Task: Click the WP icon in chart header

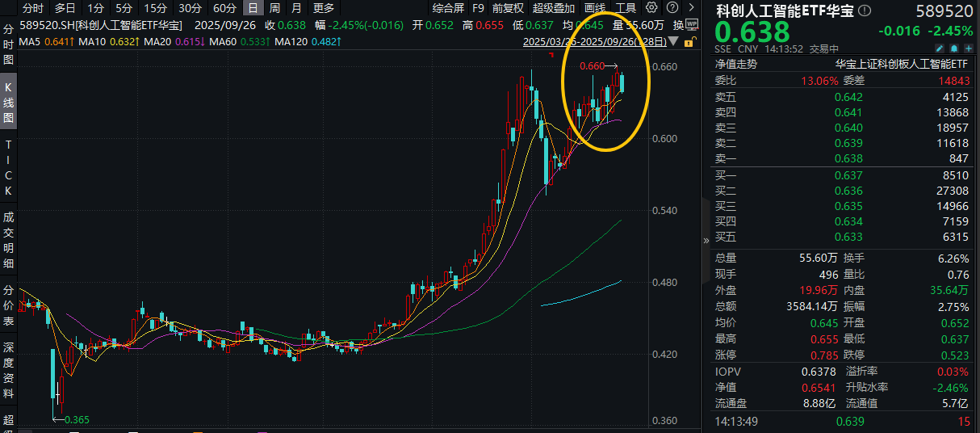Action: [x=691, y=24]
